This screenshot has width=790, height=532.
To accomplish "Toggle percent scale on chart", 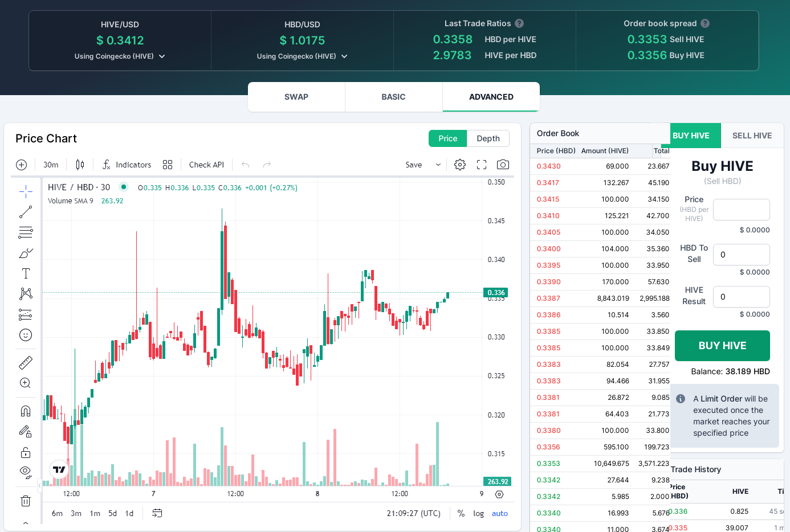I will (x=461, y=513).
